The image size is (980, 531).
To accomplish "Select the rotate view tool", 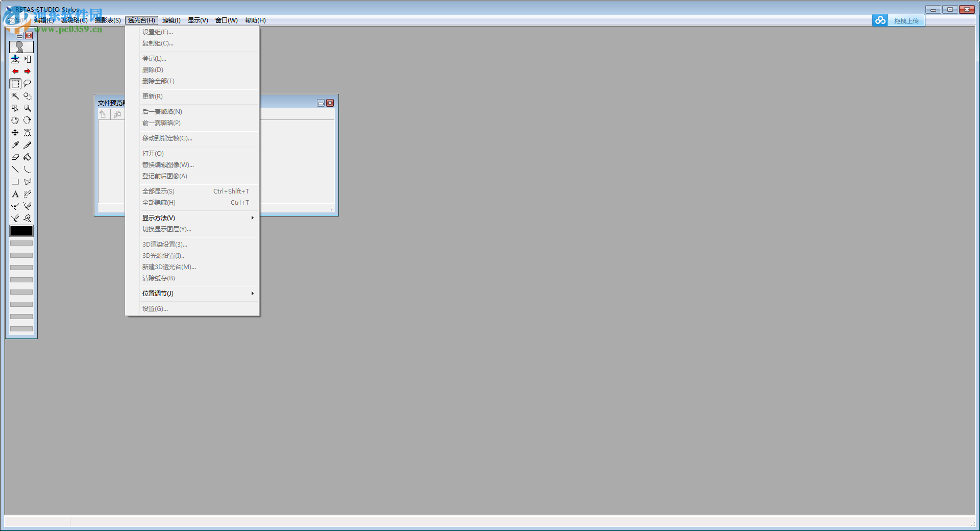I will [28, 120].
